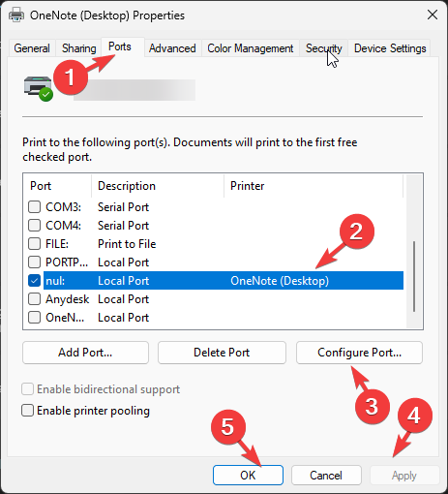
Task: Go to the Advanced tab
Action: click(x=172, y=48)
